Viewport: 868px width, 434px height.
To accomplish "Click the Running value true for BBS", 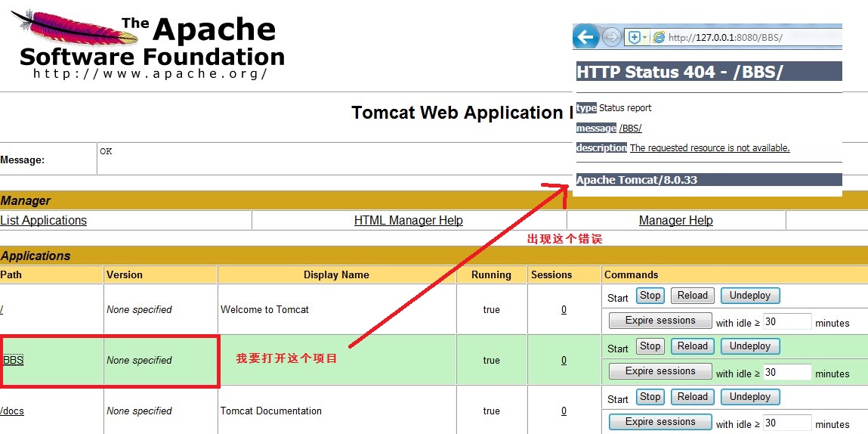I will [x=491, y=360].
